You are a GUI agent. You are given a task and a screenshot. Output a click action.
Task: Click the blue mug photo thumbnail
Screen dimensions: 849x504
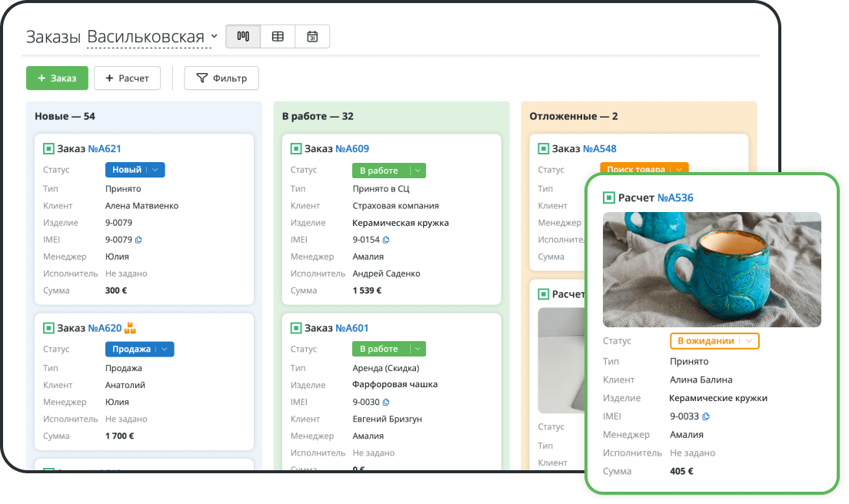(x=711, y=270)
